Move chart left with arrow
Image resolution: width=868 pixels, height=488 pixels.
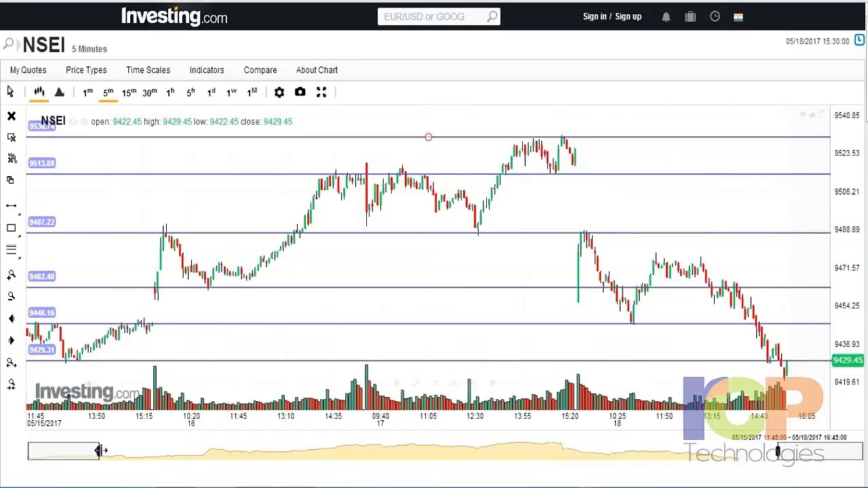point(12,319)
